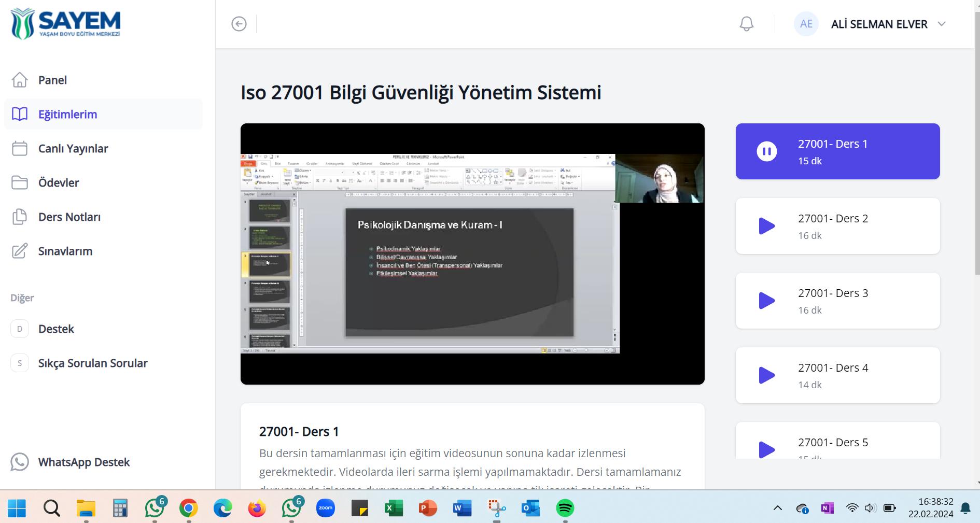Click the presenter webcam thumbnail in video

tap(659, 178)
